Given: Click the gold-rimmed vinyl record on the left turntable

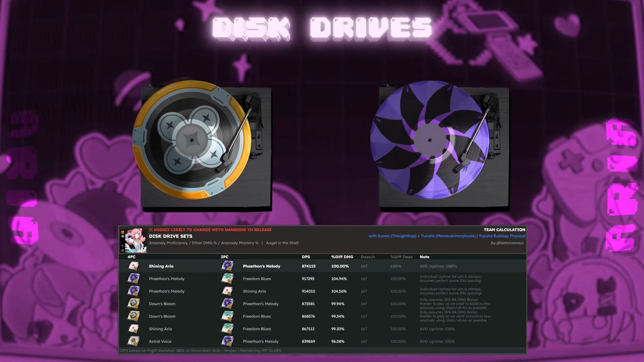Looking at the screenshot, I should point(192,140).
